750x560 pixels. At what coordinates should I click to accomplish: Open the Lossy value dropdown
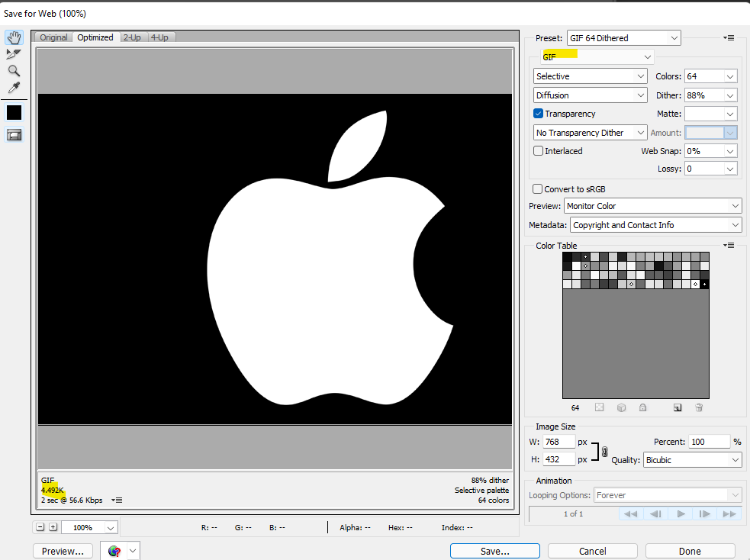pos(730,169)
